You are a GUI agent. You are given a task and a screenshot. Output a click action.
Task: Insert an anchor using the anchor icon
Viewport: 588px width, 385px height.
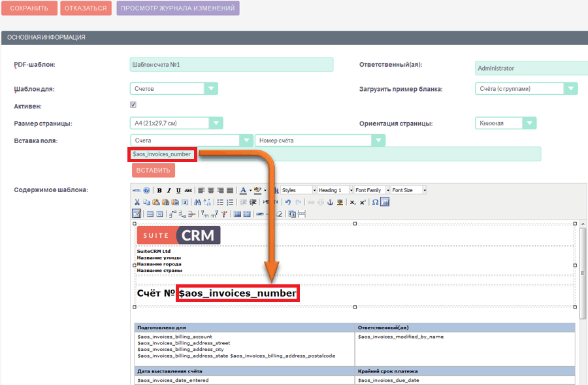(330, 202)
